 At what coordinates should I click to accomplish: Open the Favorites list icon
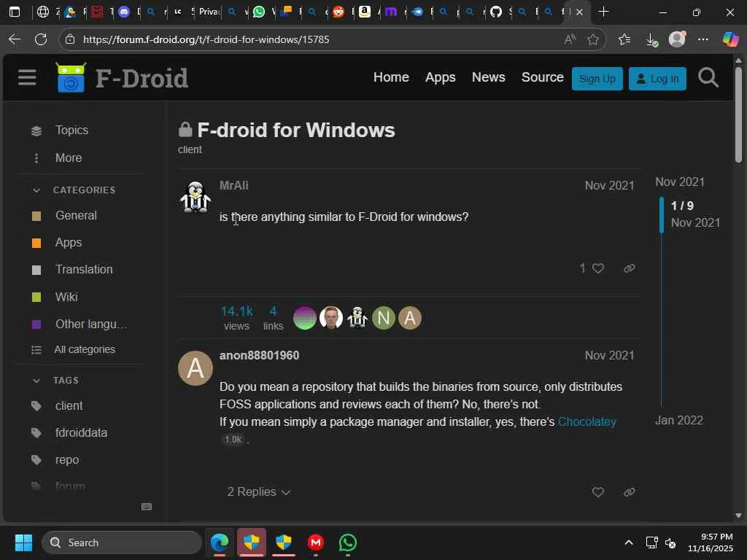(624, 39)
